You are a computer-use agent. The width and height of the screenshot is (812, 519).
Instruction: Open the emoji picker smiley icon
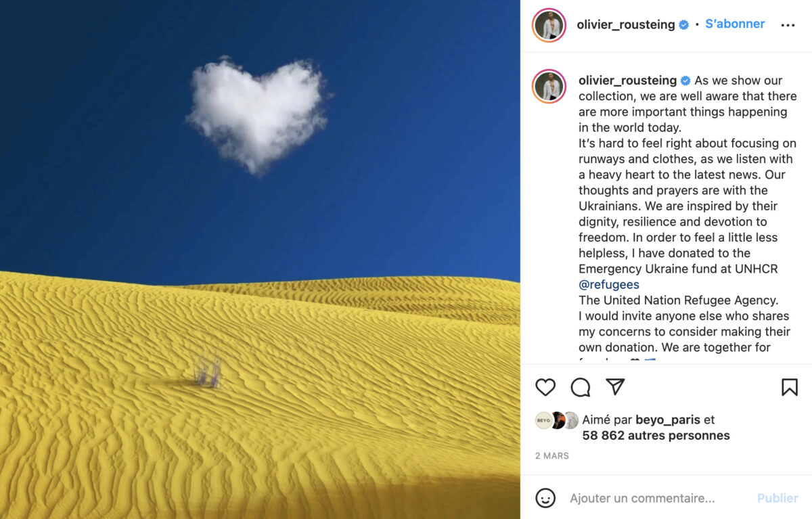click(x=545, y=498)
